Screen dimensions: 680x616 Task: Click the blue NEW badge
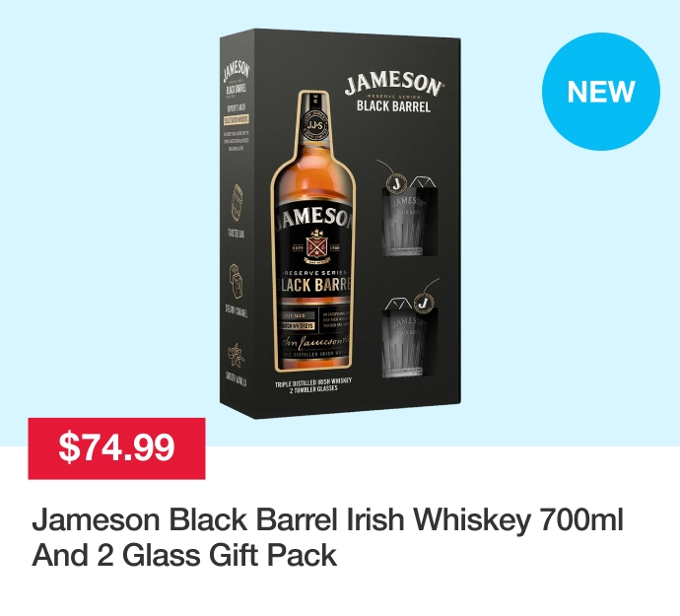click(x=600, y=92)
